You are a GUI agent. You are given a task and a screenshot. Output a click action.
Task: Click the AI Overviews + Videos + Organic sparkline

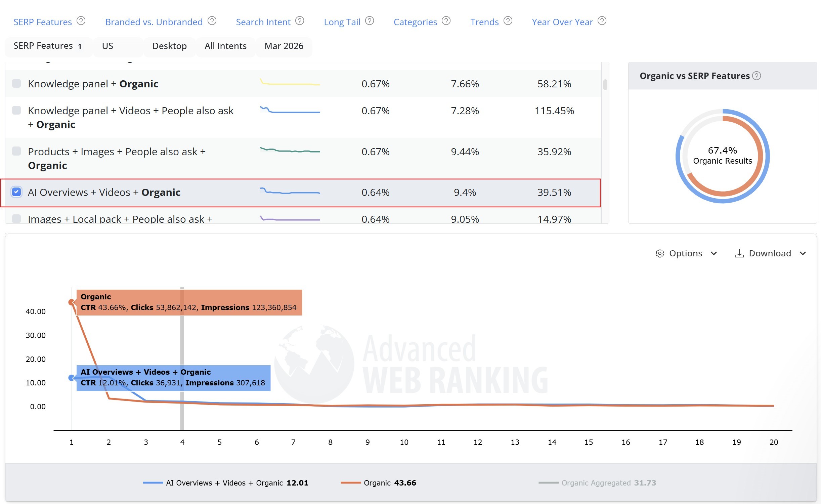click(290, 191)
